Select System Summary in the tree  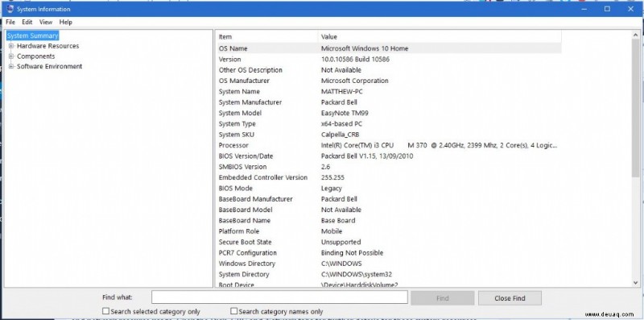(x=32, y=35)
